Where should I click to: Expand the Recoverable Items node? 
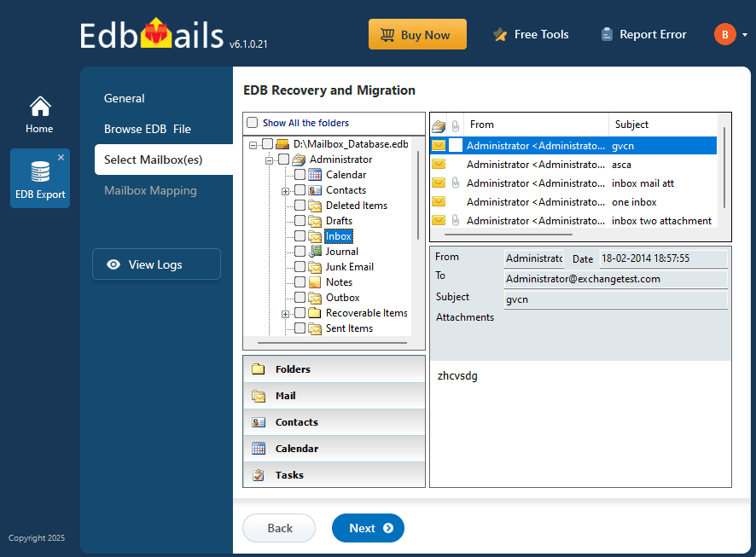pos(286,314)
